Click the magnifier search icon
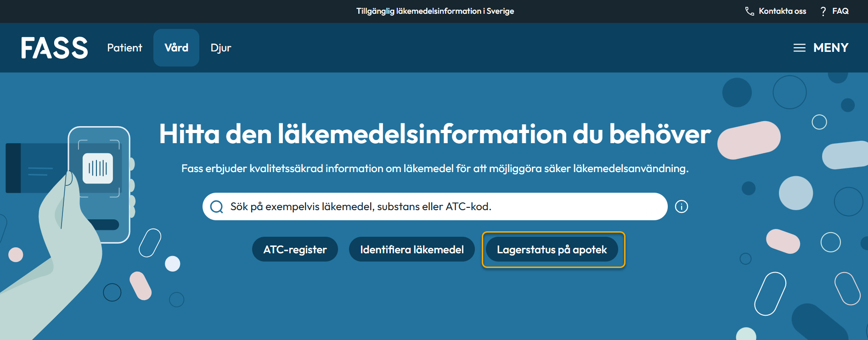 (x=216, y=207)
